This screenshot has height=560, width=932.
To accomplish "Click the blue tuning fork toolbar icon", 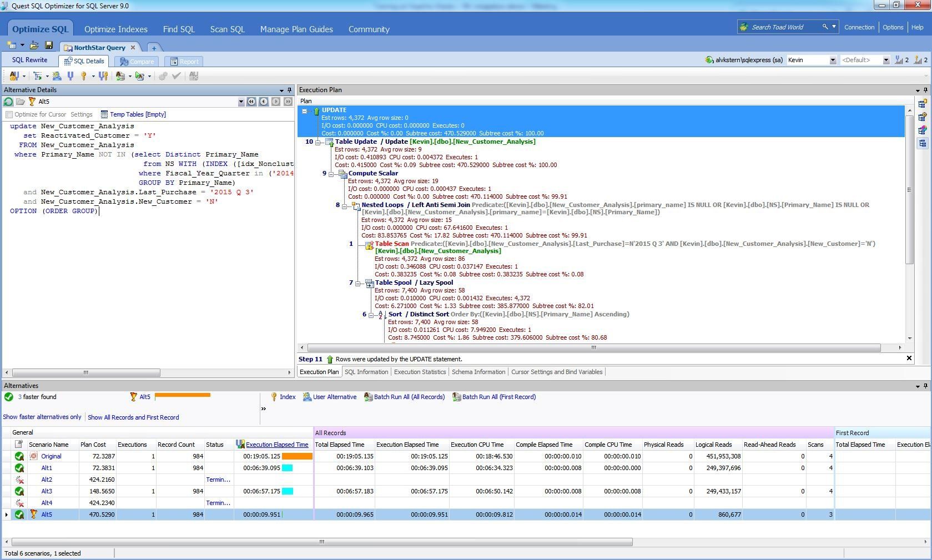I will (x=70, y=76).
